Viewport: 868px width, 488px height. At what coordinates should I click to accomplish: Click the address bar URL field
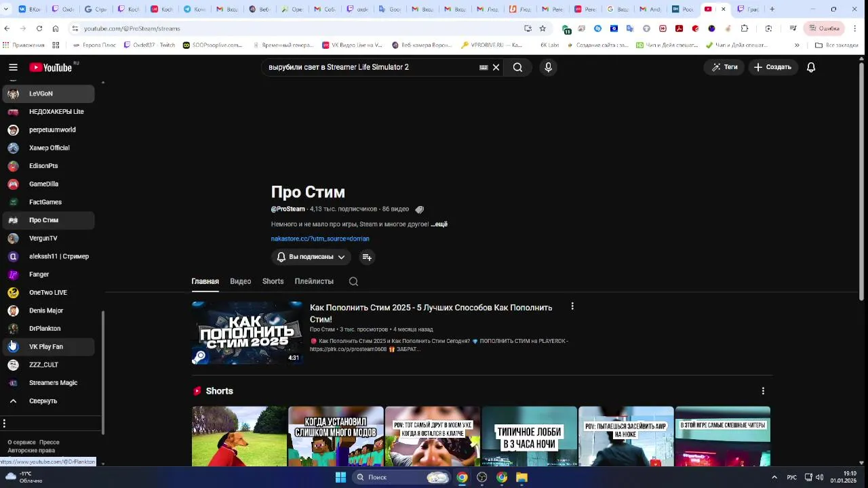point(298,28)
